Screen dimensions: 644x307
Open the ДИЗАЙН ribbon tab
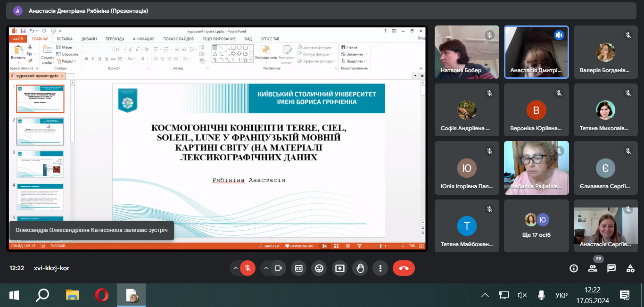tap(89, 39)
